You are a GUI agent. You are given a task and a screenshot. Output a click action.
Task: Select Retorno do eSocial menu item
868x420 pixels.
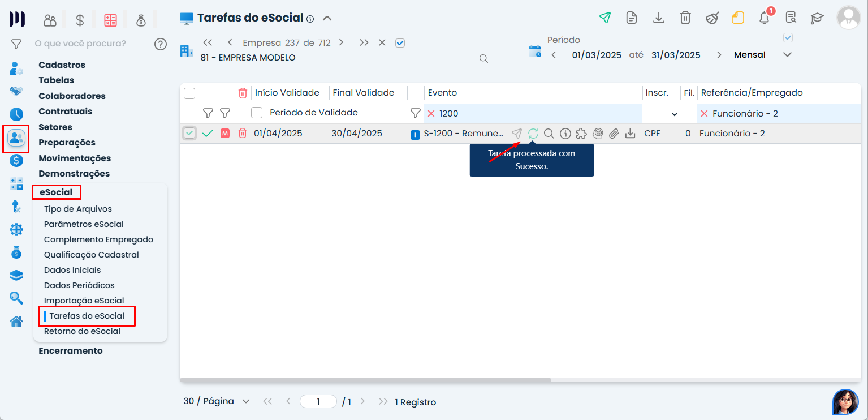tap(82, 331)
